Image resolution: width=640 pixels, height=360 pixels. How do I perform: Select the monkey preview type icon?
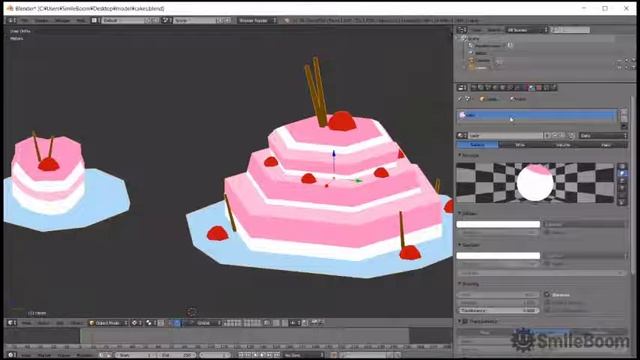coord(622,188)
